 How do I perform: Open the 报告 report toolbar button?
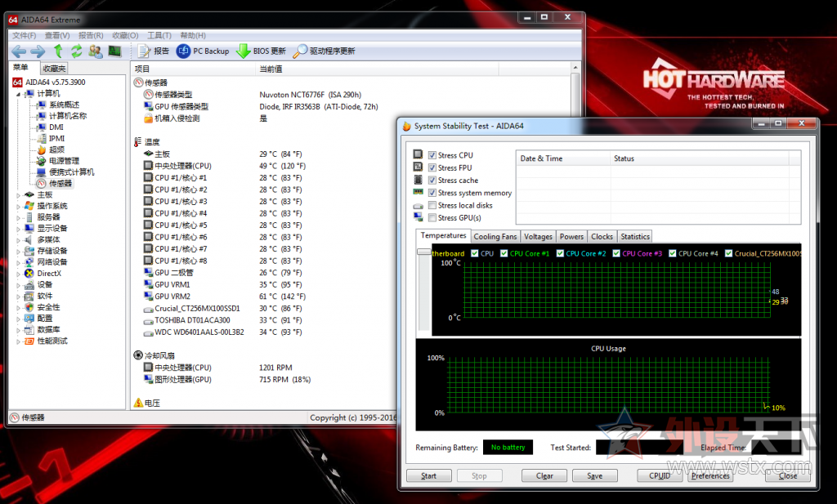pyautogui.click(x=154, y=51)
